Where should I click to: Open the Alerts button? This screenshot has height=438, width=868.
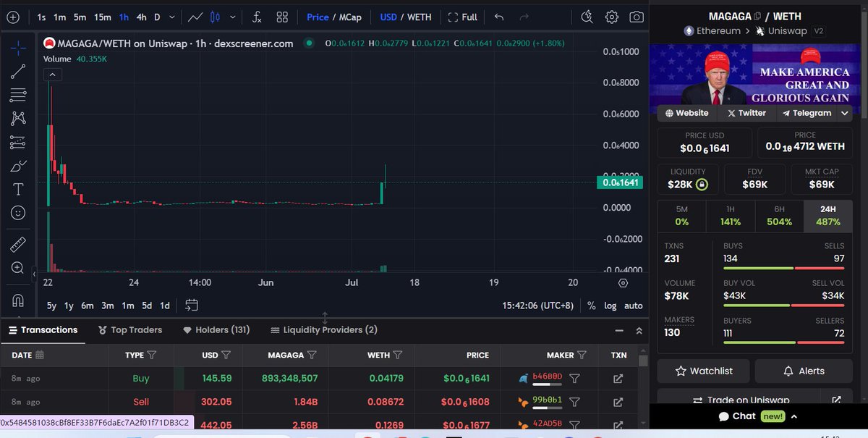[x=803, y=371]
